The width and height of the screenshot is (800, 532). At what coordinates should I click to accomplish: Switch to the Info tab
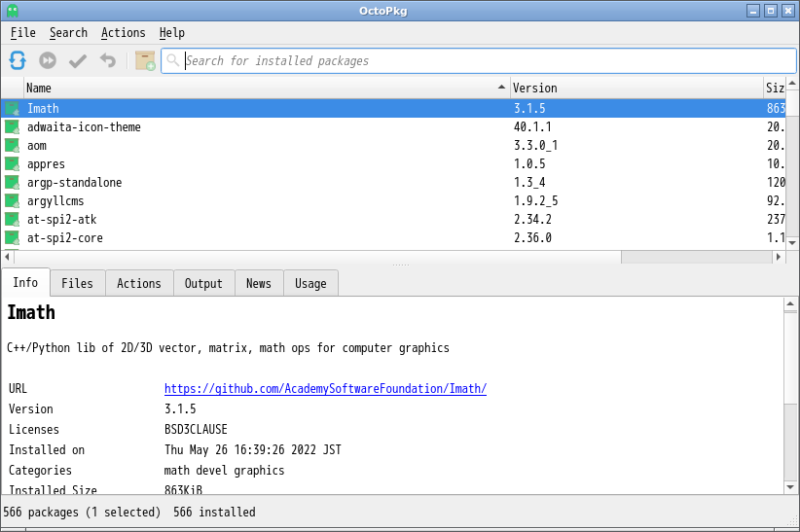(25, 282)
